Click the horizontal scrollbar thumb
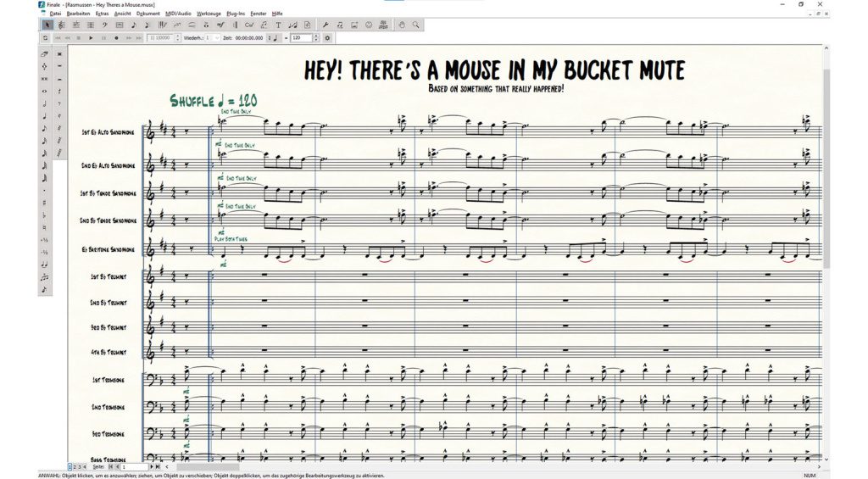 click(x=209, y=467)
